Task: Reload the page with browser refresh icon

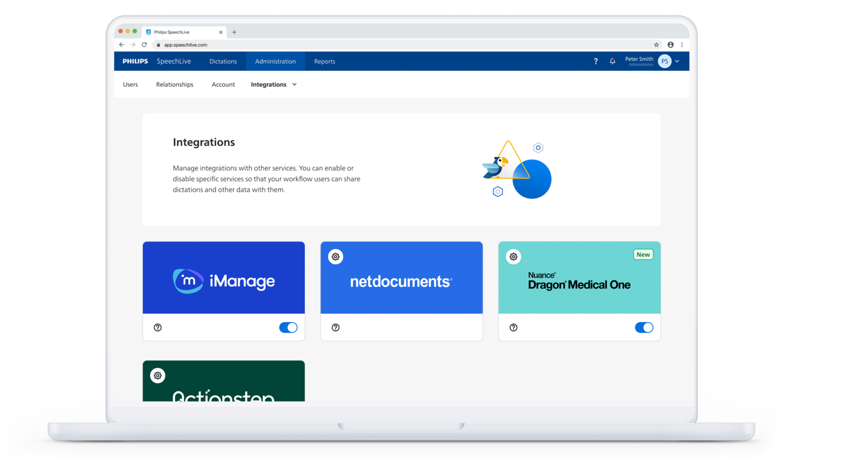Action: 144,45
